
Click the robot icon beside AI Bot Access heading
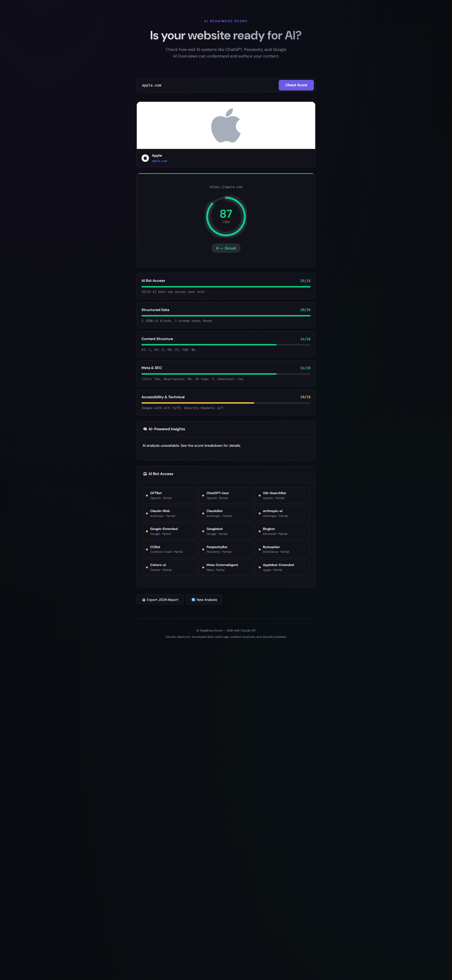coord(145,474)
